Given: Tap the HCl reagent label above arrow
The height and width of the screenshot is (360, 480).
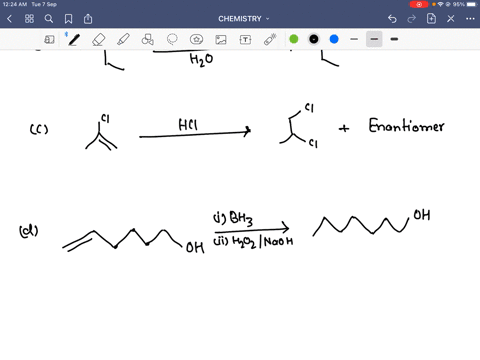Looking at the screenshot, I should pyautogui.click(x=188, y=125).
